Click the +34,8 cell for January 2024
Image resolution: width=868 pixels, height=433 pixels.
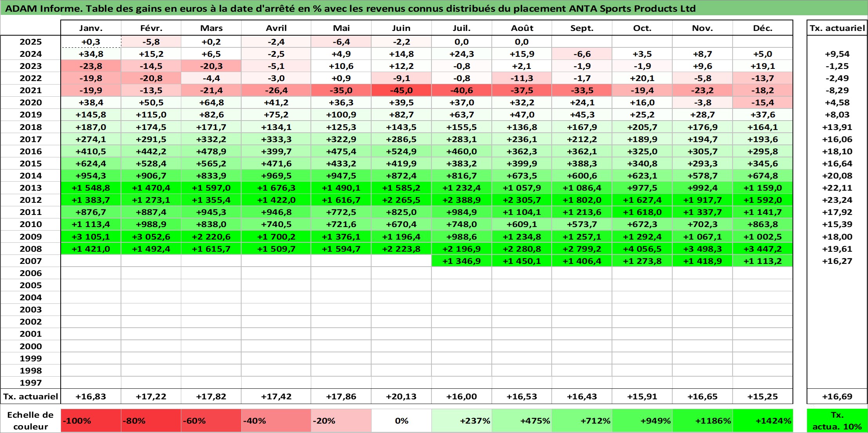click(91, 54)
